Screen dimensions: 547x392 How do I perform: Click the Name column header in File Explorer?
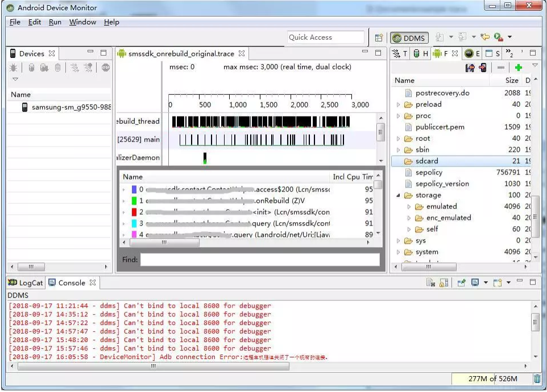441,81
